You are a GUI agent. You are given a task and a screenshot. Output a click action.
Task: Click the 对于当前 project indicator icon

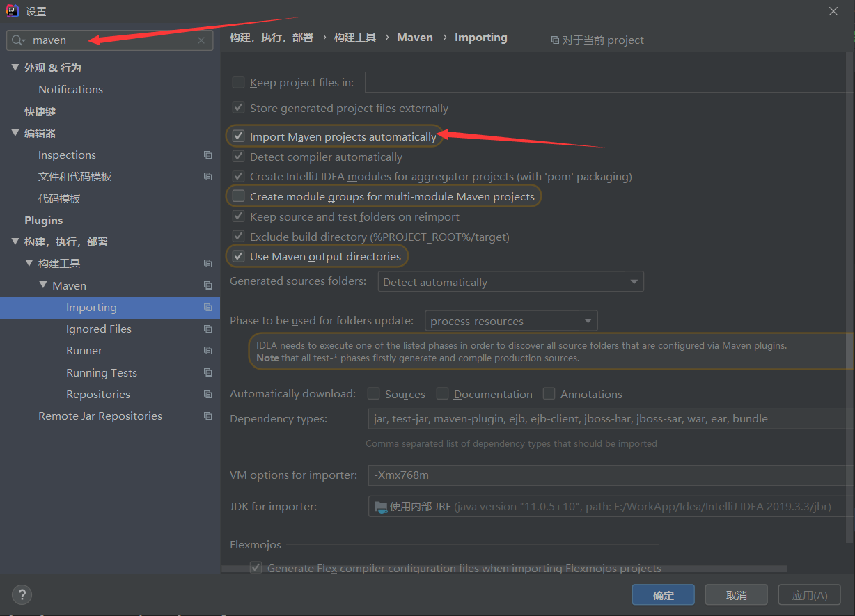click(x=554, y=40)
